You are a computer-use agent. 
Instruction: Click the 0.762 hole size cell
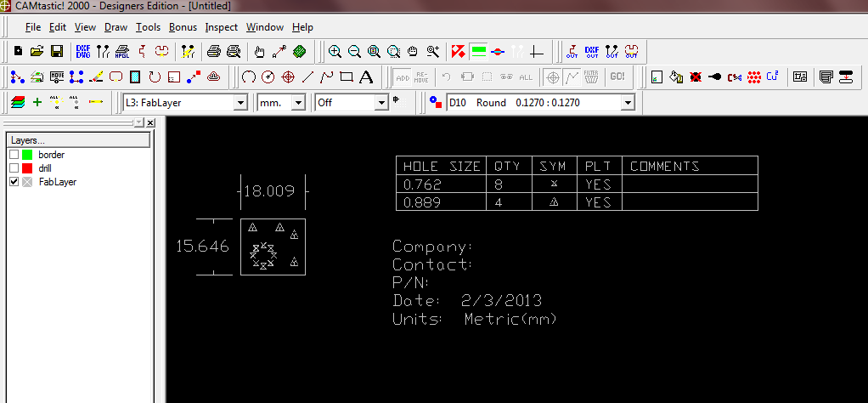[x=441, y=184]
